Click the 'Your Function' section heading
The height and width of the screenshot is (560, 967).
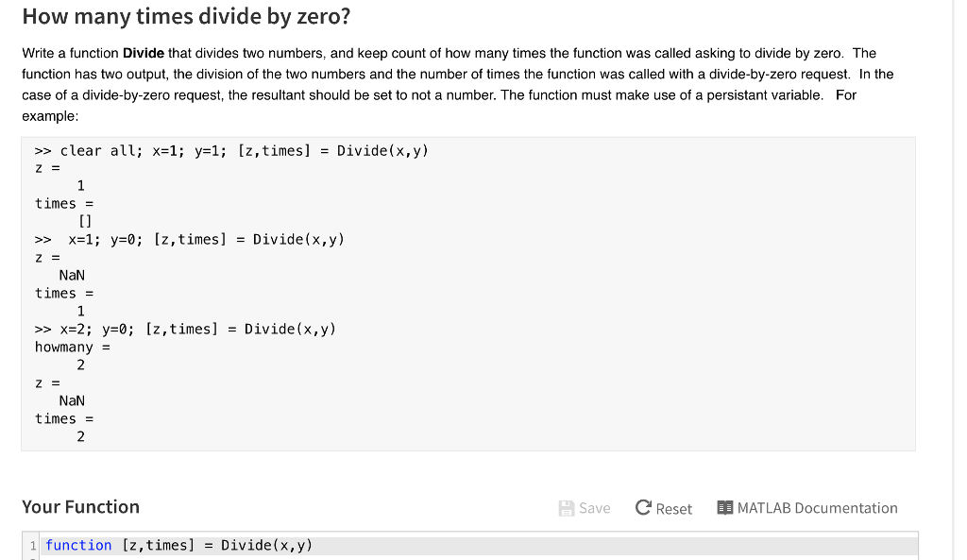point(81,507)
